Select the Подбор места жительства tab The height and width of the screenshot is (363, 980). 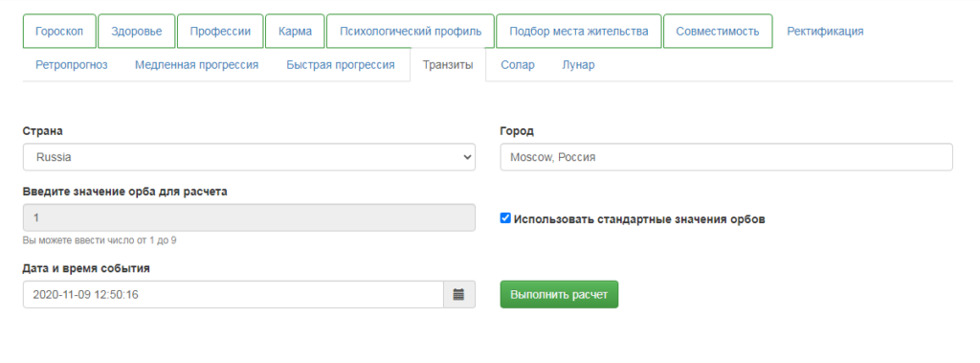click(x=579, y=32)
